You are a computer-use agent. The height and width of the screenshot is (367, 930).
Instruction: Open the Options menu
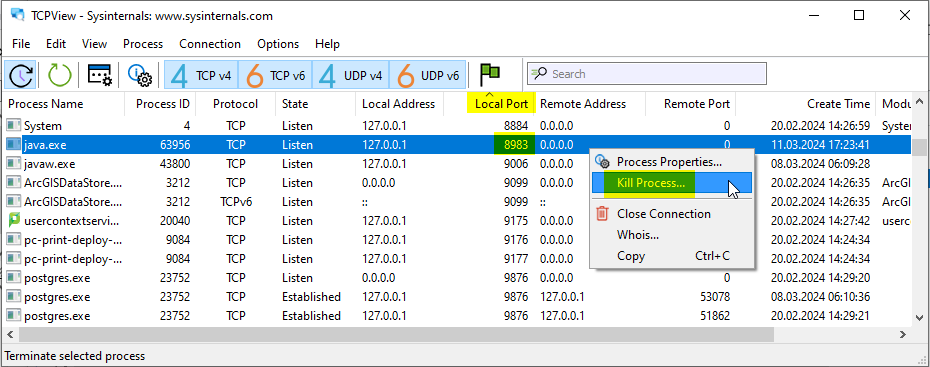(x=278, y=44)
